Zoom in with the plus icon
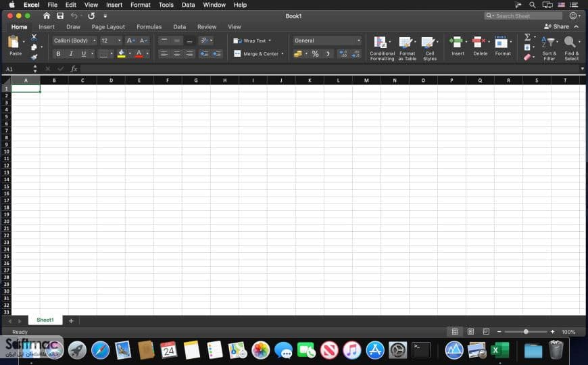This screenshot has width=588, height=365. [552, 332]
